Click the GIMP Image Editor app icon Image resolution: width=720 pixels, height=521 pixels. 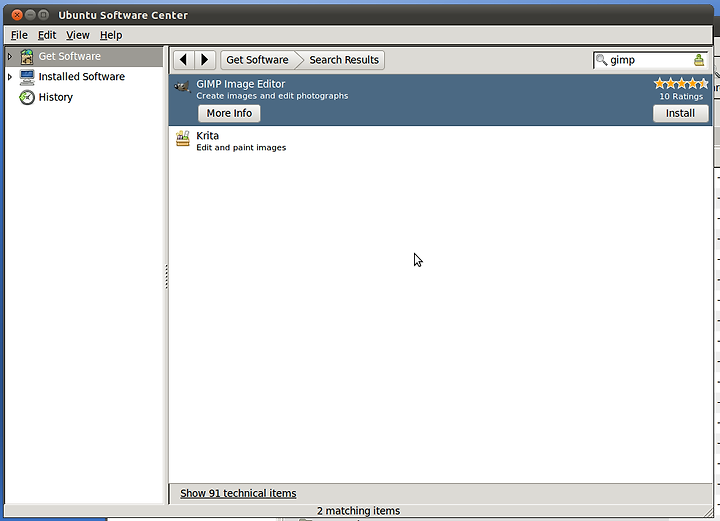coord(182,86)
